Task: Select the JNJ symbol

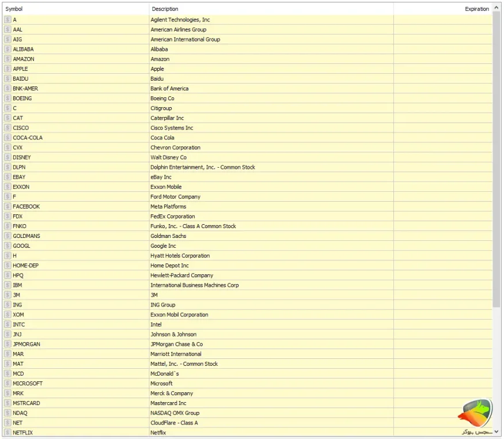Action: (17, 335)
